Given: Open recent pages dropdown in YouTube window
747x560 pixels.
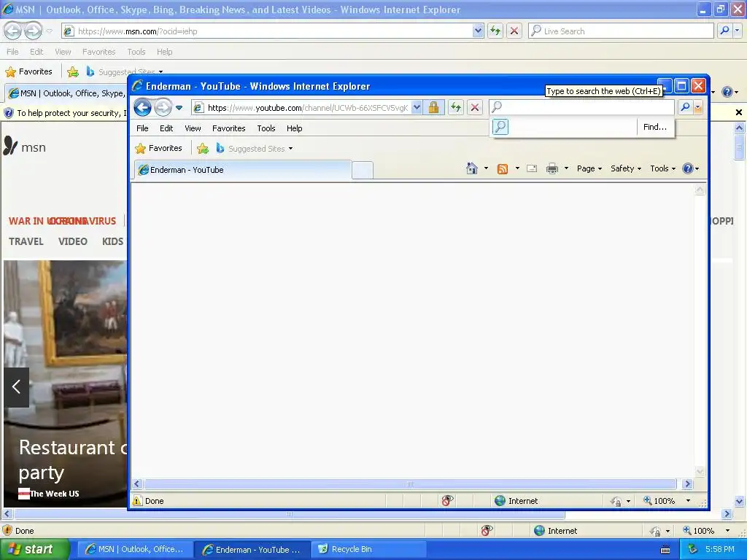Looking at the screenshot, I should pyautogui.click(x=179, y=108).
